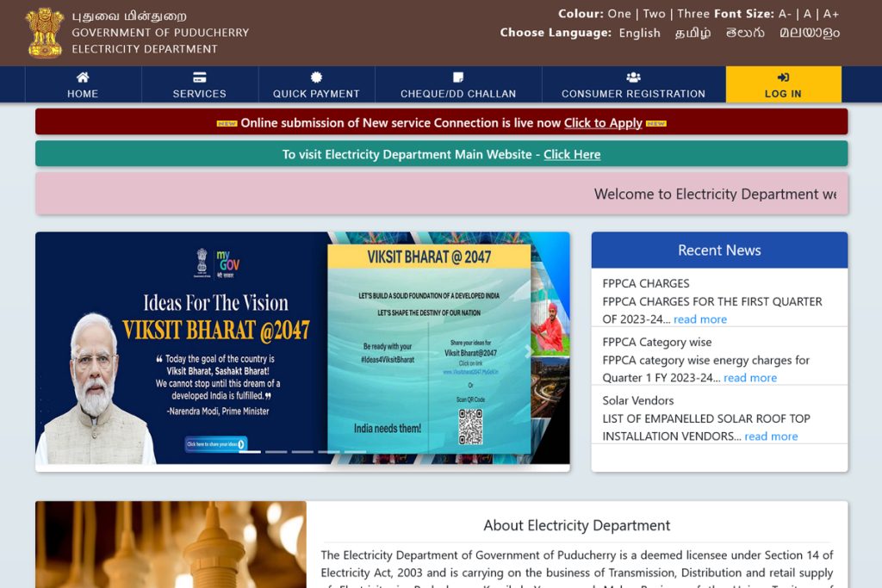Select the Cheque/DD Challan note icon

tap(458, 77)
